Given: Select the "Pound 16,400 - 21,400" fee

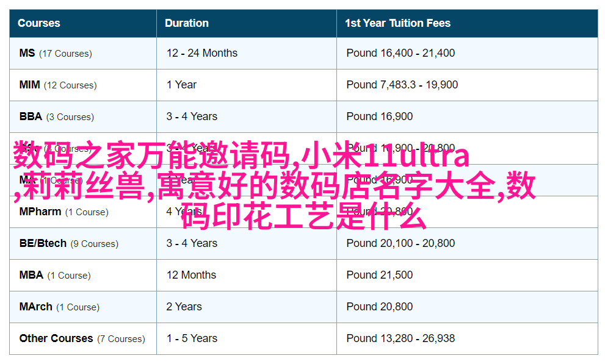Looking at the screenshot, I should pyautogui.click(x=400, y=53).
